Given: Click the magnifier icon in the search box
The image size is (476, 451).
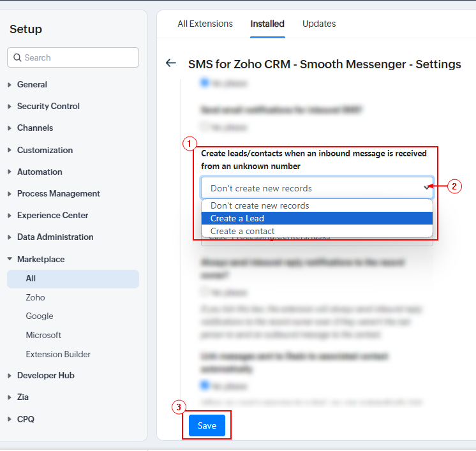Looking at the screenshot, I should pos(17,57).
